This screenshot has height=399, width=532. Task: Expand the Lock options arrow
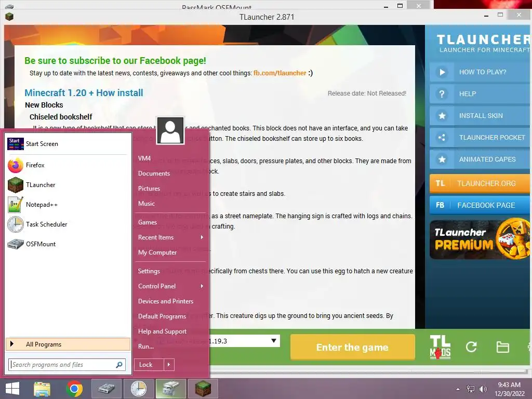click(x=169, y=365)
